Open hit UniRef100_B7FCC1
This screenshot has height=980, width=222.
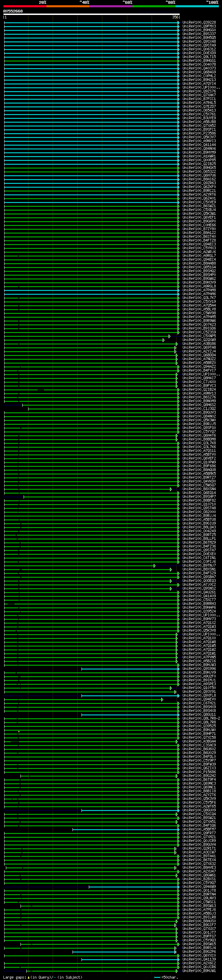[x=199, y=99]
